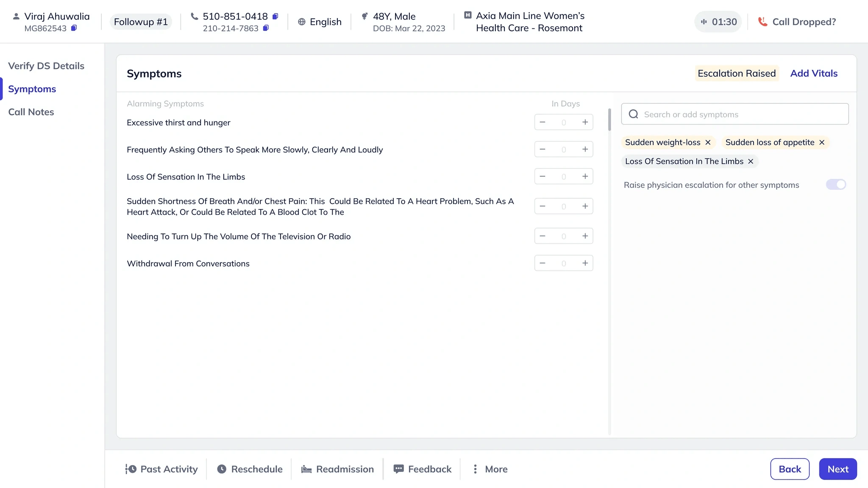Go to Verify DS Details step

click(46, 66)
